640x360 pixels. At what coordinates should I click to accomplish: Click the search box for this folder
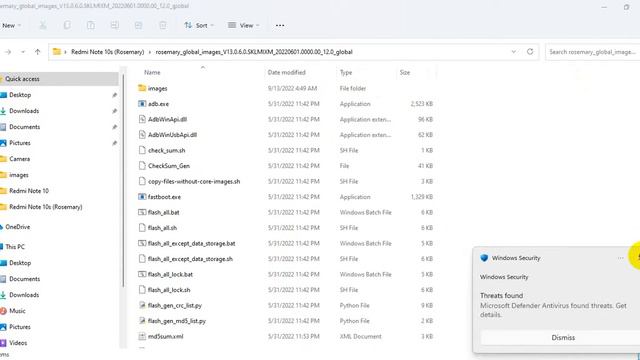tap(593, 52)
